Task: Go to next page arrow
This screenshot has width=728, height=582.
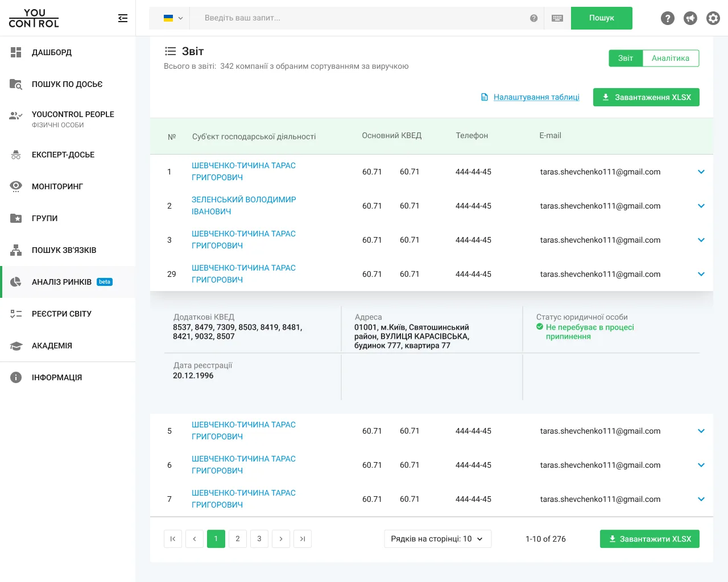Action: 281,539
